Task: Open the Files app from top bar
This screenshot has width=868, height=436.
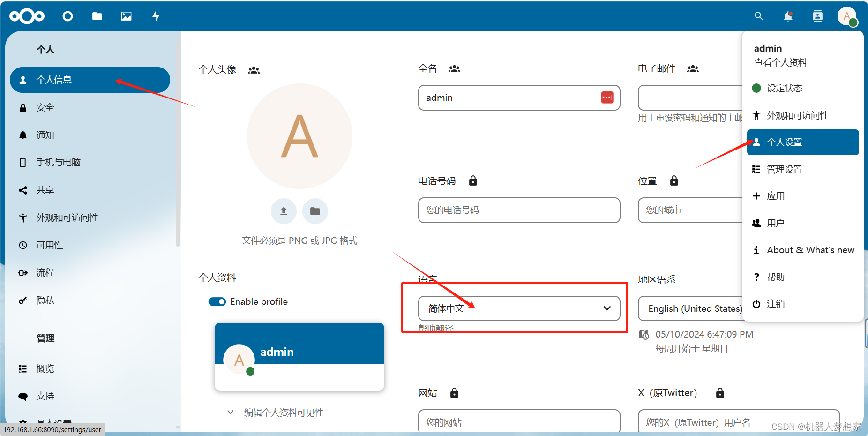Action: tap(97, 16)
